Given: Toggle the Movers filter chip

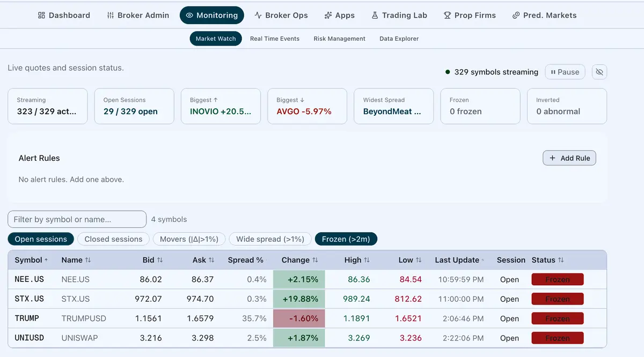Looking at the screenshot, I should pyautogui.click(x=189, y=239).
